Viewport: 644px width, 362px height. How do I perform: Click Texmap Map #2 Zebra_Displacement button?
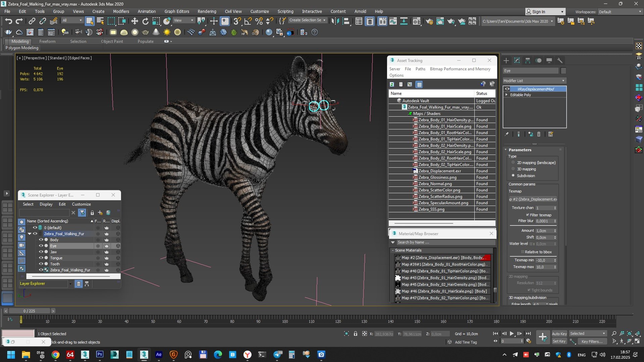pyautogui.click(x=533, y=199)
